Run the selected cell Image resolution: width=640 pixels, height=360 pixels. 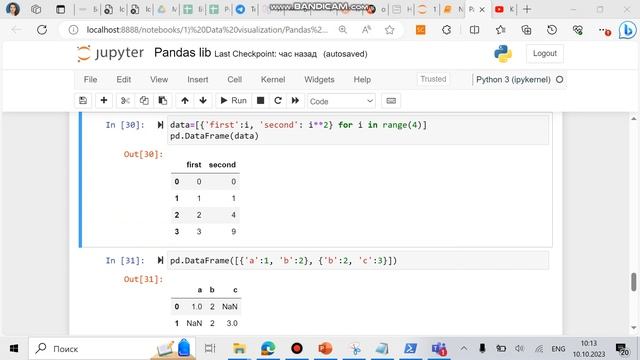pyautogui.click(x=233, y=101)
